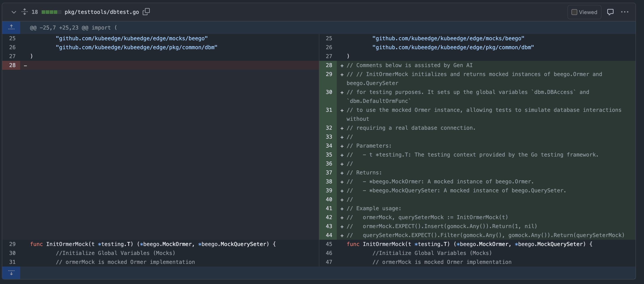Expand up hidden lines above hunk
The height and width of the screenshot is (284, 644).
coord(11,28)
